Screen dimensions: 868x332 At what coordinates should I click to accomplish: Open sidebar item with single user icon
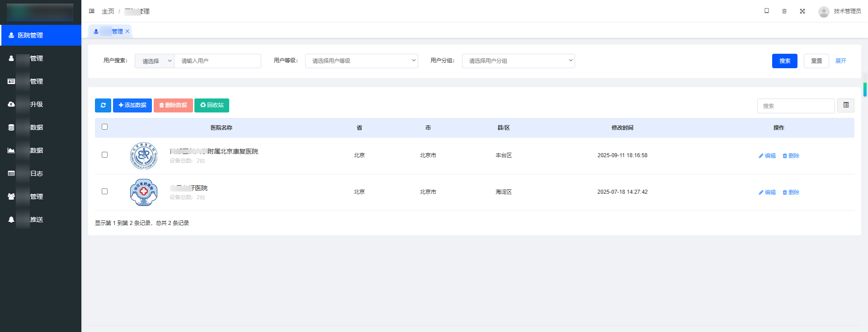tap(41, 58)
